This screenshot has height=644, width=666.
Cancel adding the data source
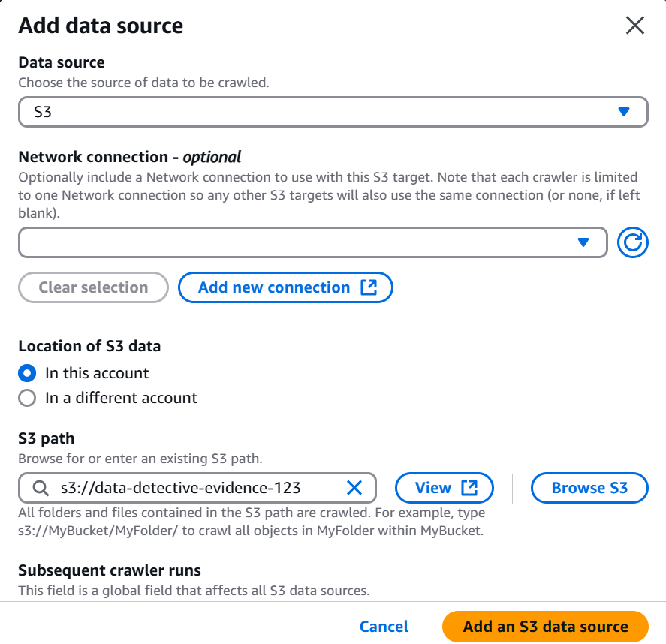tap(384, 627)
